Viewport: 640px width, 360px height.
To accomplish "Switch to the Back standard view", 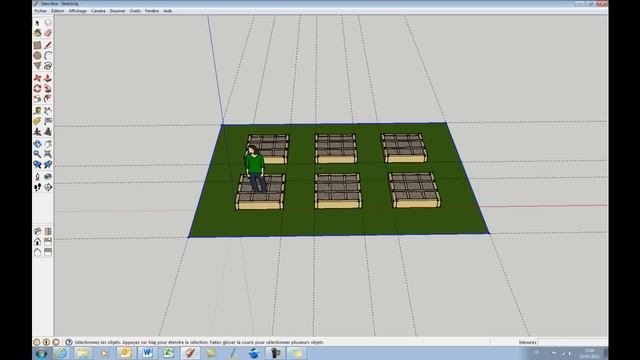I will pyautogui.click(x=38, y=252).
